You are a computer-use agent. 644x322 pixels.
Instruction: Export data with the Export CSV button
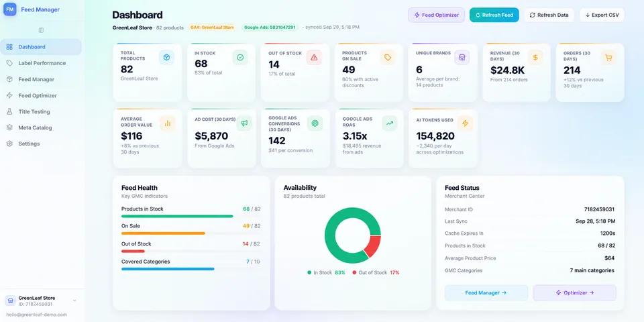point(602,15)
